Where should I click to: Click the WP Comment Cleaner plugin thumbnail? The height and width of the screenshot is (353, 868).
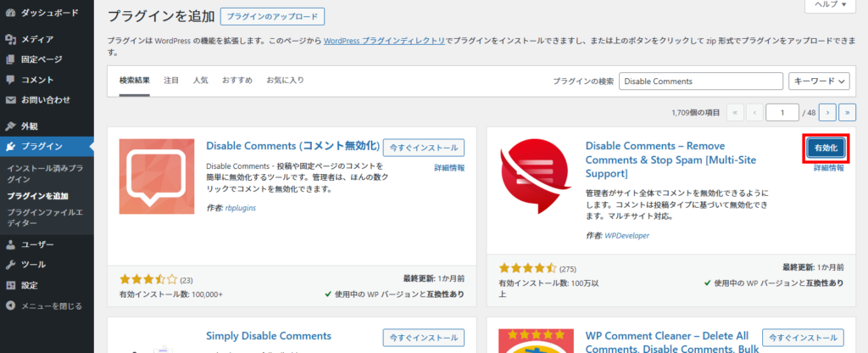pos(537,341)
